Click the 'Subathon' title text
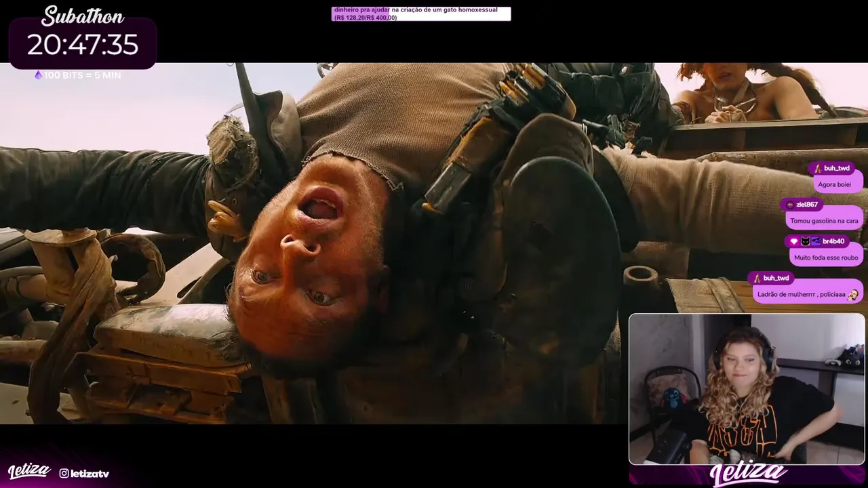Image resolution: width=868 pixels, height=488 pixels. (83, 16)
